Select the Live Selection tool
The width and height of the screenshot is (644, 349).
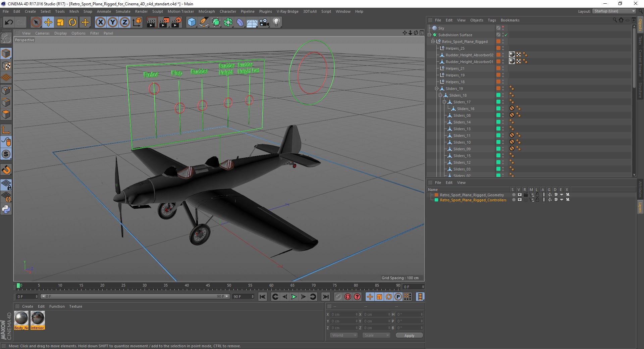point(36,22)
